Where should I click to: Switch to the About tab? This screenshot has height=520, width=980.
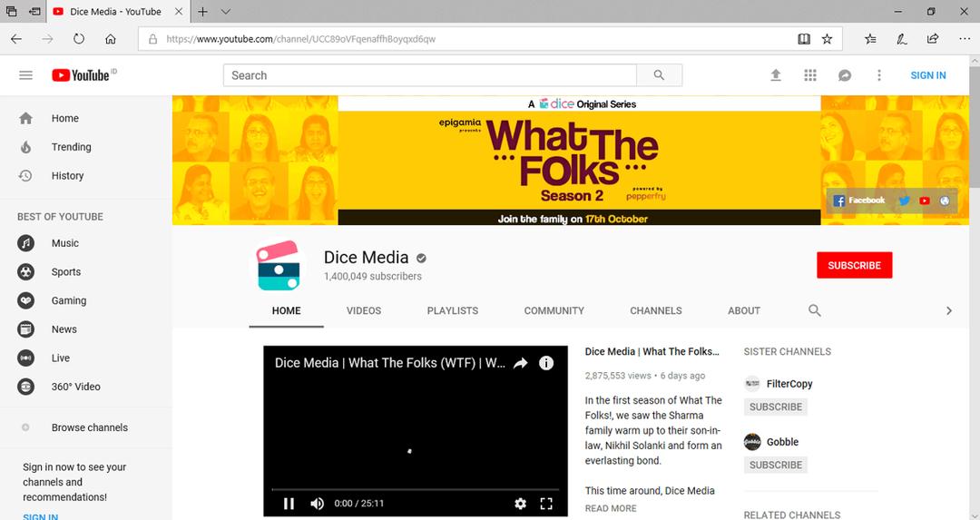744,310
